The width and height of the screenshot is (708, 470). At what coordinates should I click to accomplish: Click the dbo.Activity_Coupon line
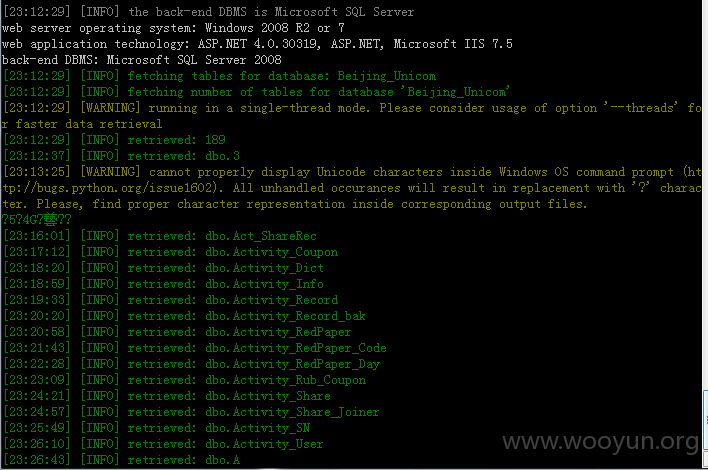click(x=171, y=252)
